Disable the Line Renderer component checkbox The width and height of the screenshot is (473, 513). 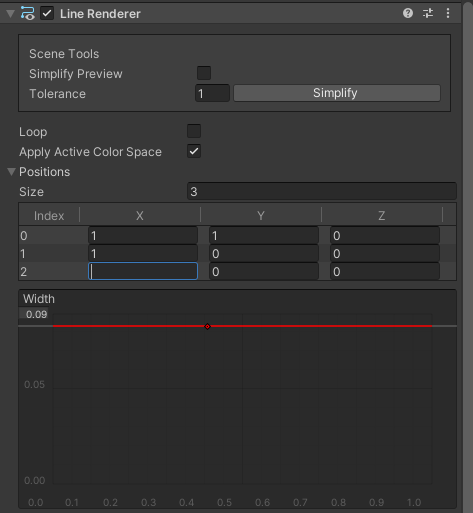pos(47,13)
